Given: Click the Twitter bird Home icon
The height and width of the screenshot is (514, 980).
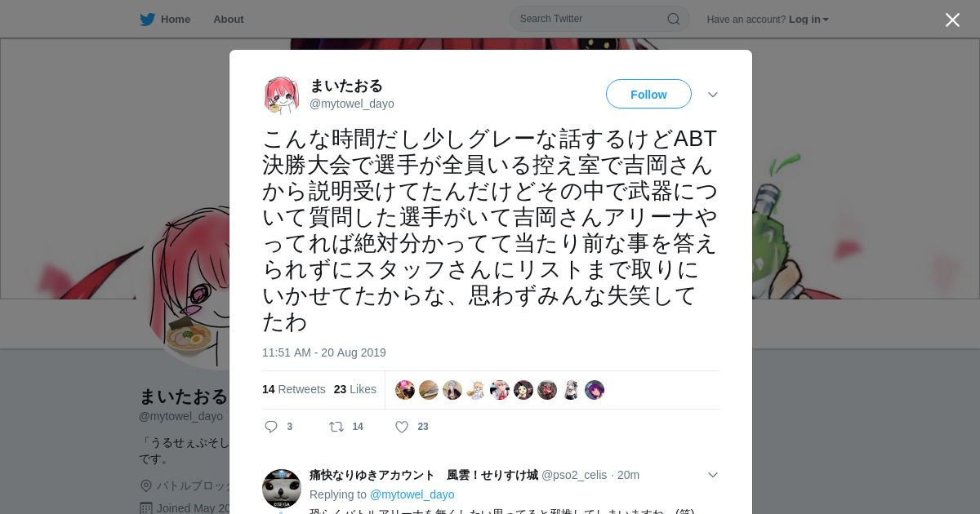Looking at the screenshot, I should [x=147, y=20].
